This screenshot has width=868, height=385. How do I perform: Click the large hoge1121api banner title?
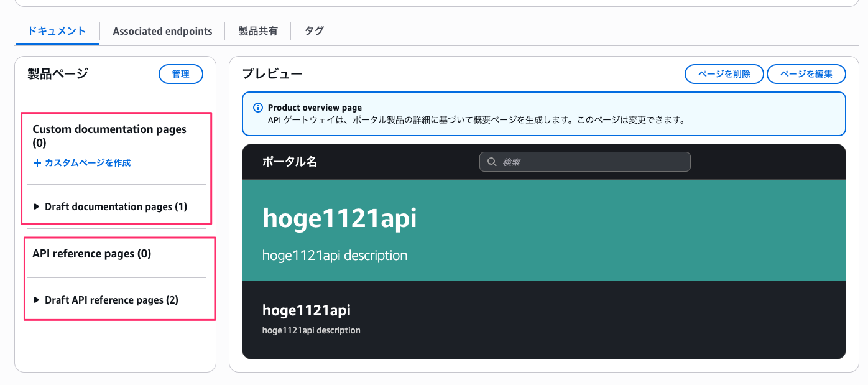coord(339,218)
